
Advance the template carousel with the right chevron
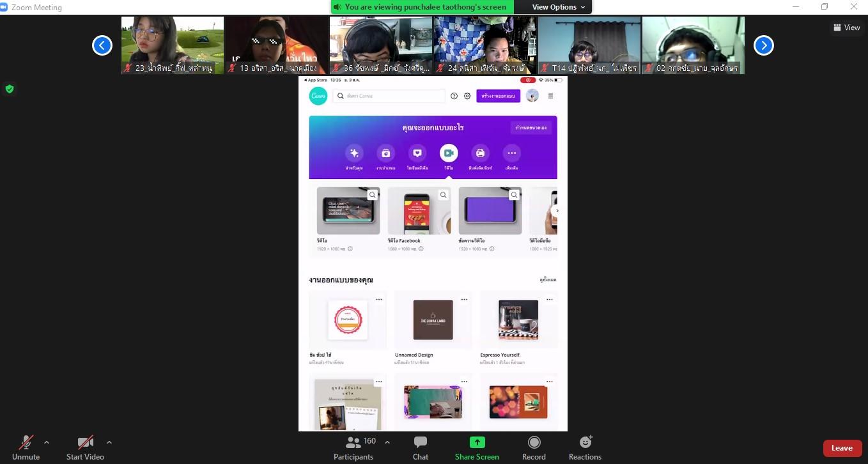[x=557, y=210]
